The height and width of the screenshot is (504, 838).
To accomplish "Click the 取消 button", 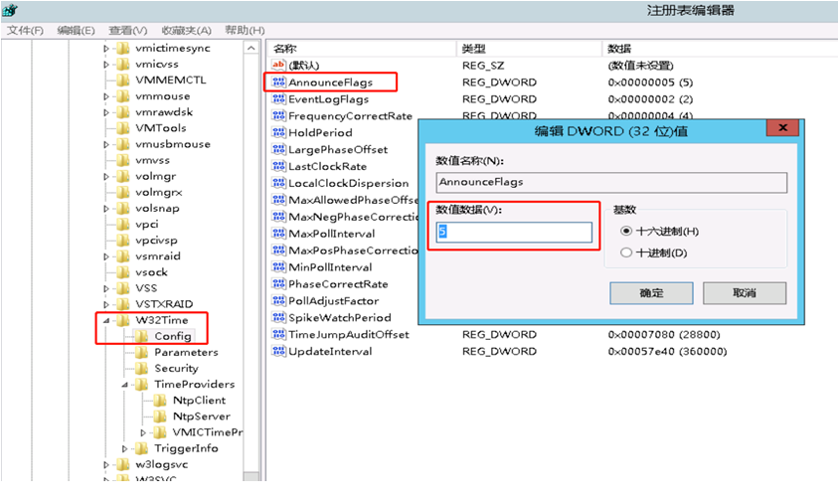I will tap(745, 293).
